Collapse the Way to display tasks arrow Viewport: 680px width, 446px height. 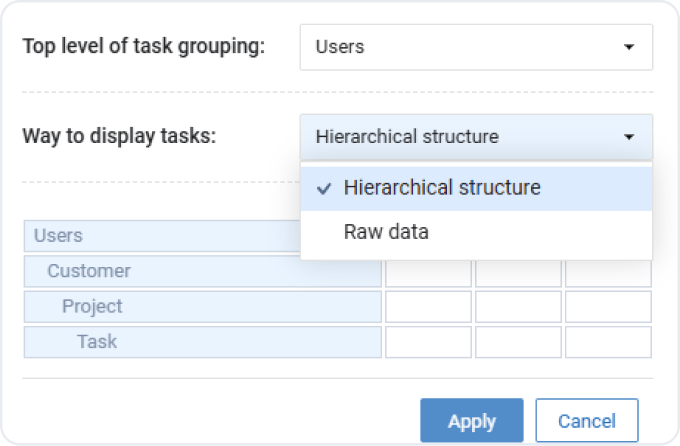point(628,137)
